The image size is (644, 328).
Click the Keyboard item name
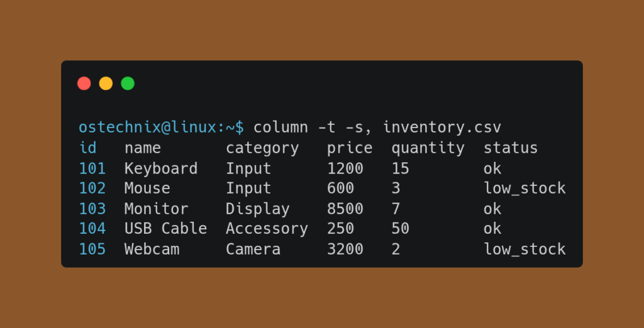[161, 168]
